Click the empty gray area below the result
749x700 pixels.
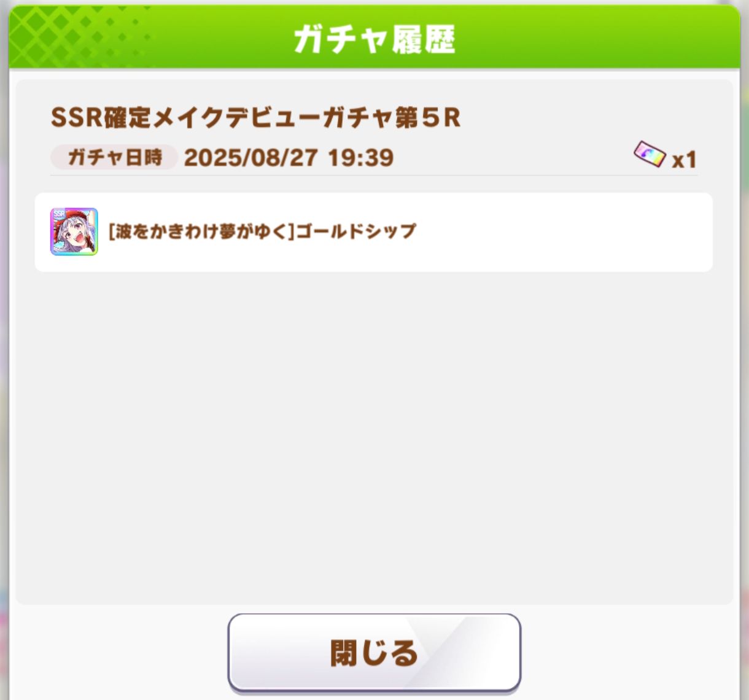pos(374,436)
